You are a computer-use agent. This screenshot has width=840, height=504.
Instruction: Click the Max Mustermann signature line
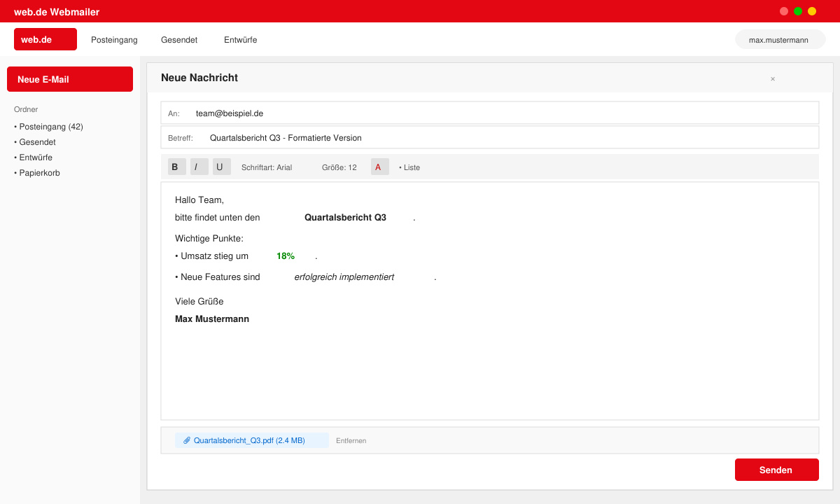pyautogui.click(x=212, y=319)
